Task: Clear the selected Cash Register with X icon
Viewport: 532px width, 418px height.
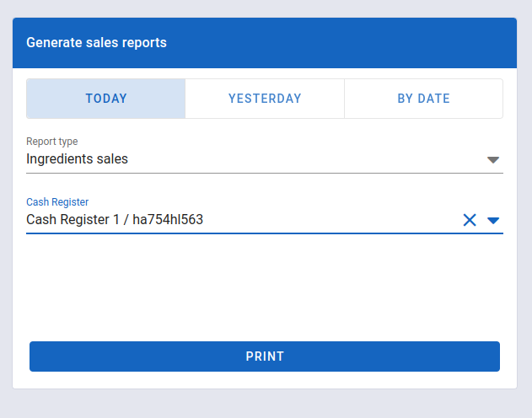Action: click(470, 220)
